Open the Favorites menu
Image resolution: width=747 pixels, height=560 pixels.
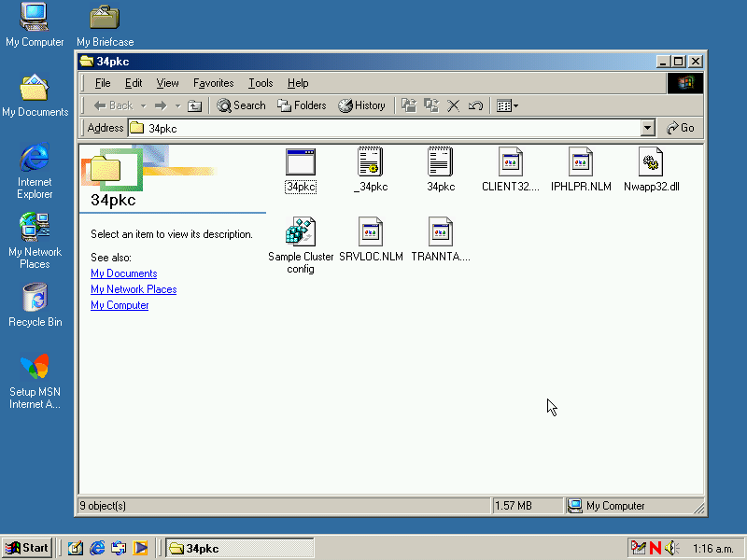pos(214,83)
